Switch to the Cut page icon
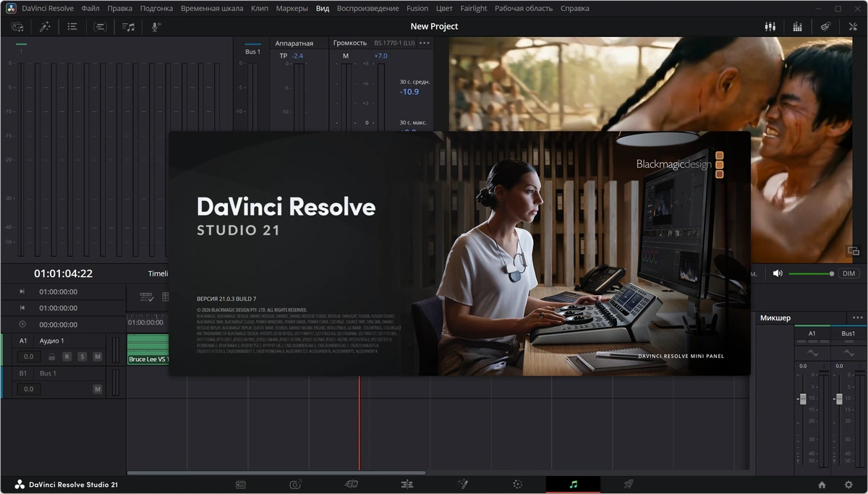Viewport: 868px width, 494px height. [x=296, y=484]
